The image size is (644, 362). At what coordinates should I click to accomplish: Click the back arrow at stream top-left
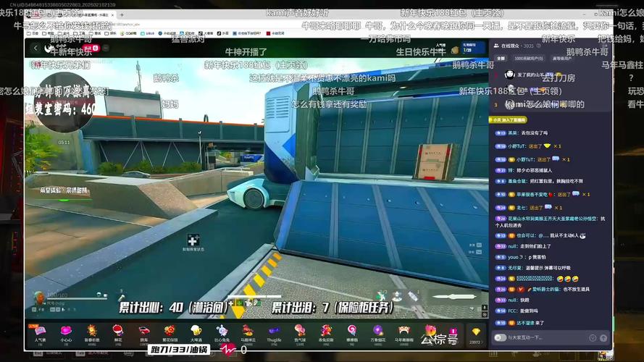35,49
